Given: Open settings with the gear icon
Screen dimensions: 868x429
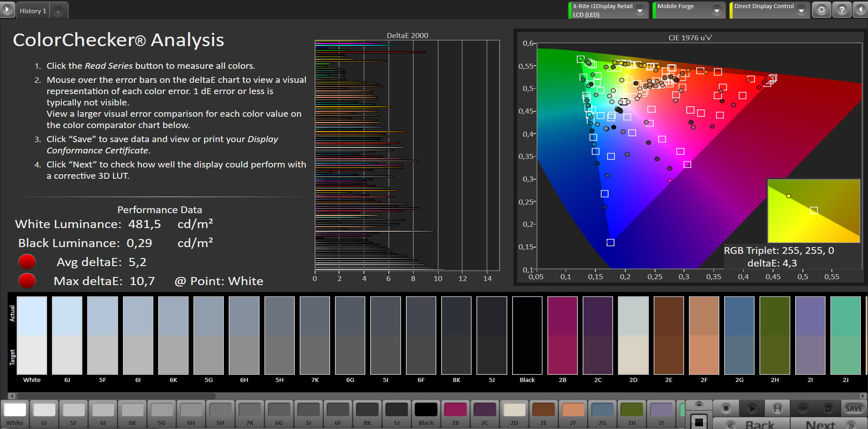Looking at the screenshot, I should pos(821,10).
